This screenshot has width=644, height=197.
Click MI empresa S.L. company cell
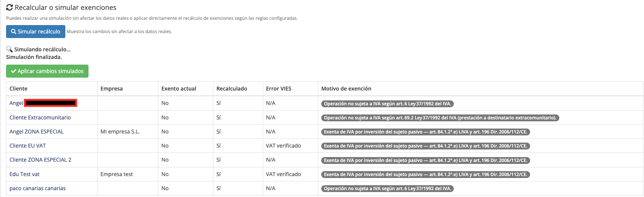click(120, 132)
